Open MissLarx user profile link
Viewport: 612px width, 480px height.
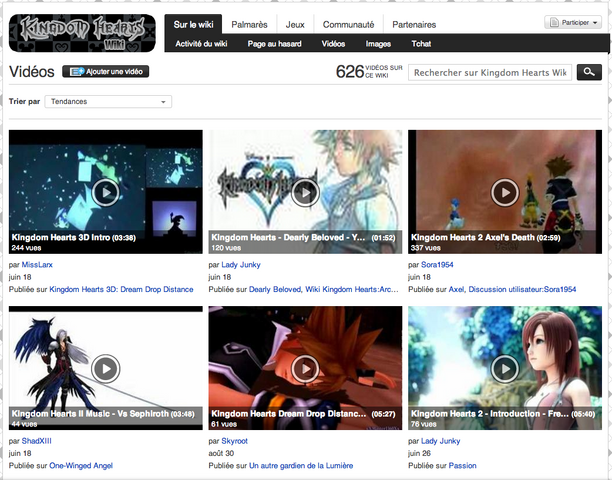(x=37, y=265)
